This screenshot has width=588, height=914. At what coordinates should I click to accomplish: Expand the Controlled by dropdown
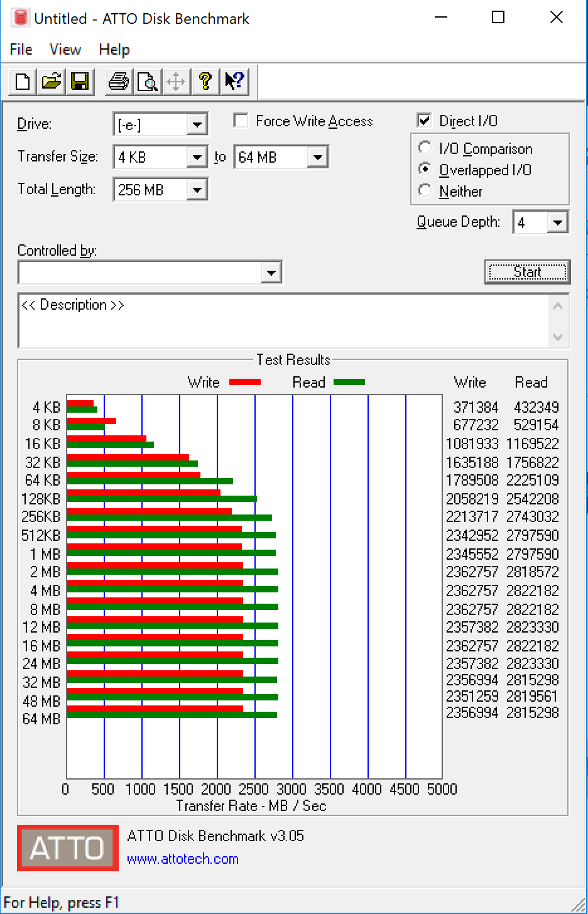[x=271, y=273]
